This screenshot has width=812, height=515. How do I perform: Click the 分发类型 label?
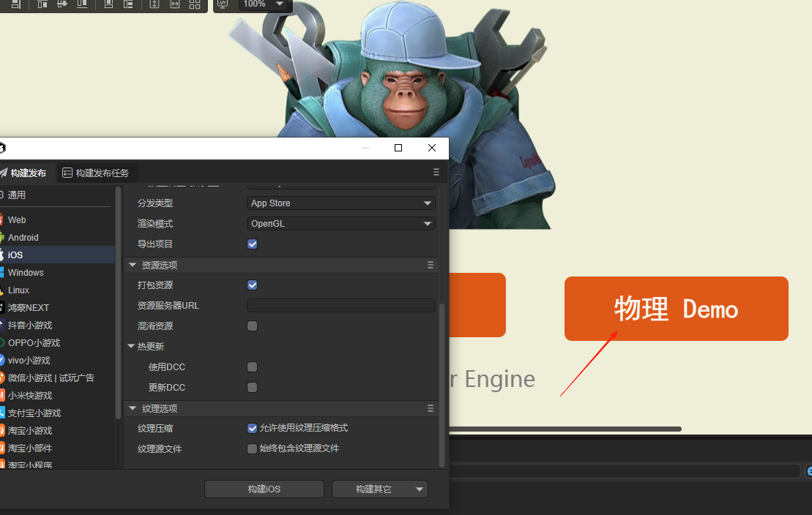click(154, 203)
